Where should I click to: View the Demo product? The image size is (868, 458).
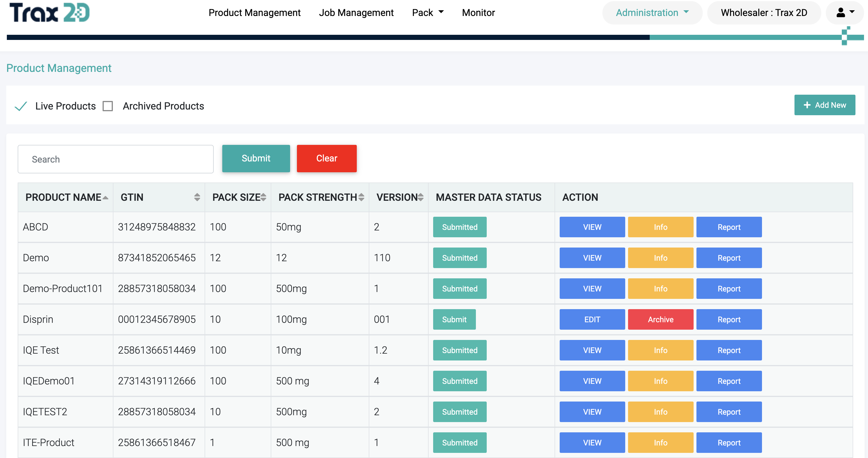pos(592,258)
